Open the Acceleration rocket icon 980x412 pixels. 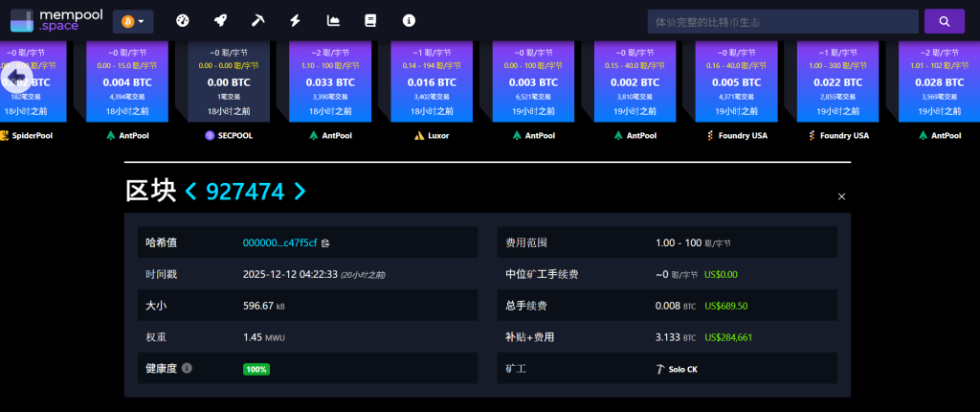pos(220,20)
